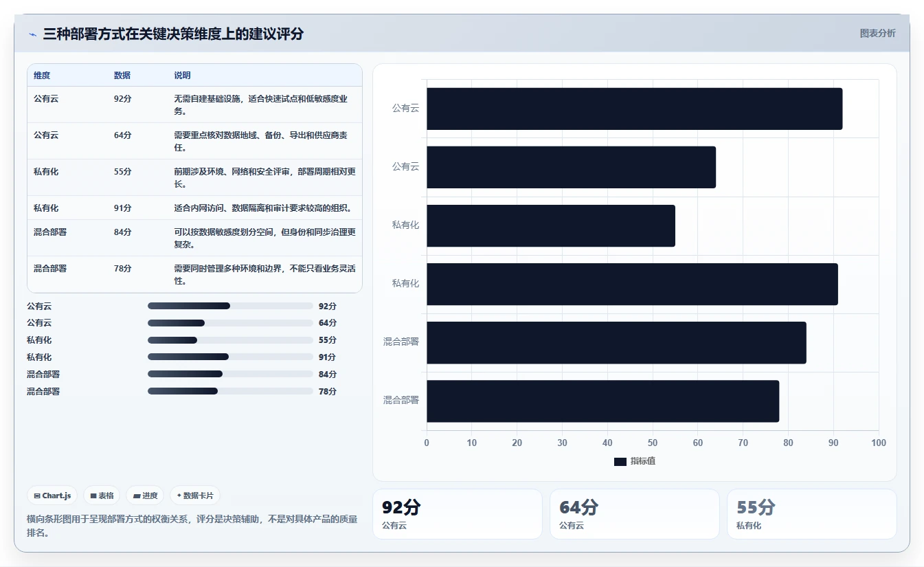Select the 数据卡片 chip
Screen dimensions: 924x567
click(195, 496)
